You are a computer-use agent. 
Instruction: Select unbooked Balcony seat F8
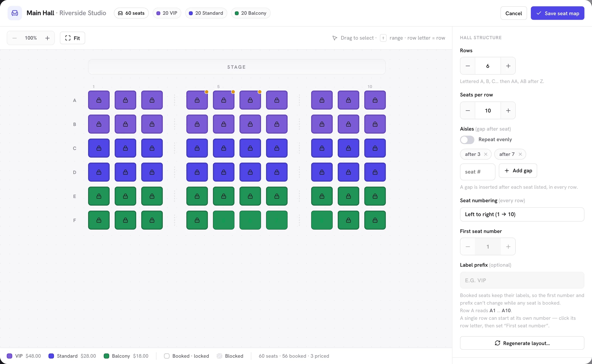coord(322,220)
